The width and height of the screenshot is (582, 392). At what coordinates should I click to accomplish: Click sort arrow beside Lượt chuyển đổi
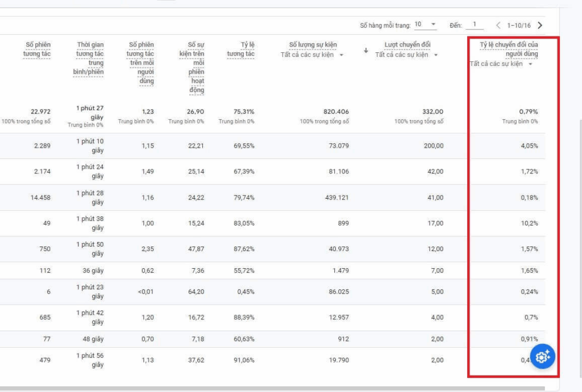click(x=366, y=50)
